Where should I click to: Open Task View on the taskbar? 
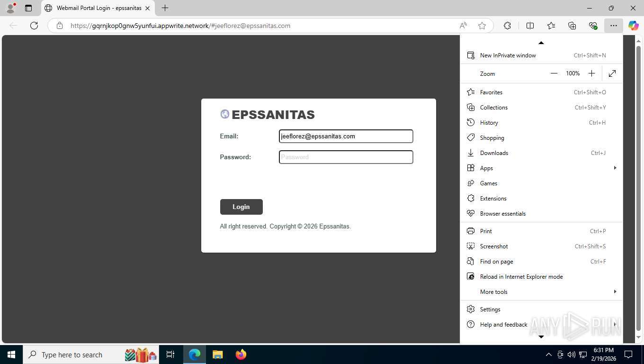click(x=170, y=355)
